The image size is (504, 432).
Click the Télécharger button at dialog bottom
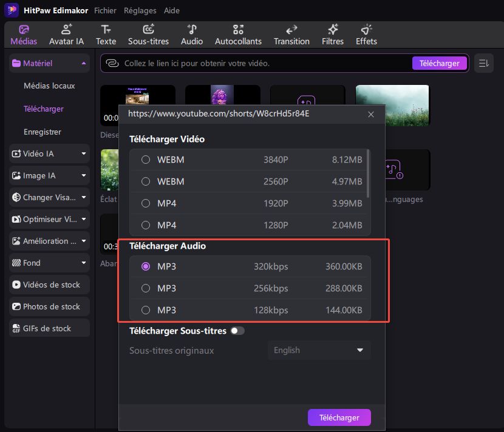(x=339, y=417)
